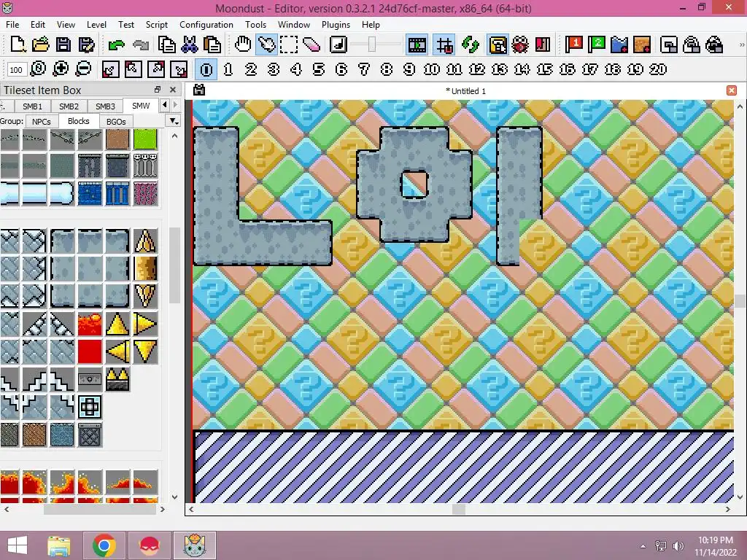Viewport: 747px width, 560px height.
Task: Click the green reload arrows icon
Action: (x=471, y=44)
